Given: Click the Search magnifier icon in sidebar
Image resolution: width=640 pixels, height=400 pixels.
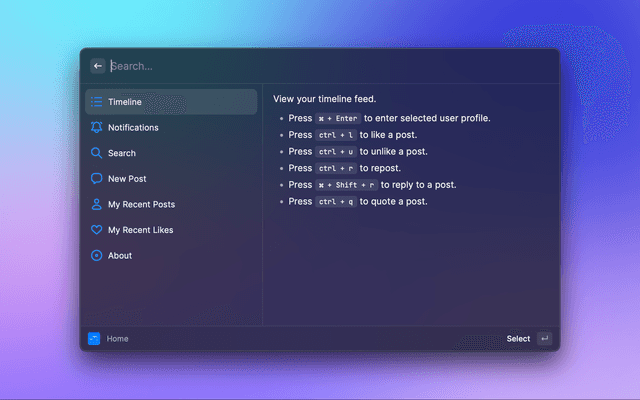Looking at the screenshot, I should click(96, 153).
